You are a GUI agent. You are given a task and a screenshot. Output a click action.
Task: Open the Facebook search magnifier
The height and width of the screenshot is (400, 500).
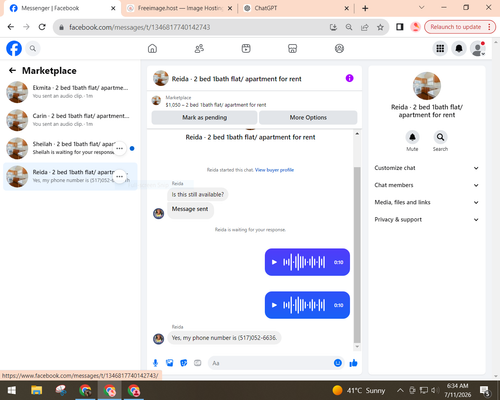33,49
